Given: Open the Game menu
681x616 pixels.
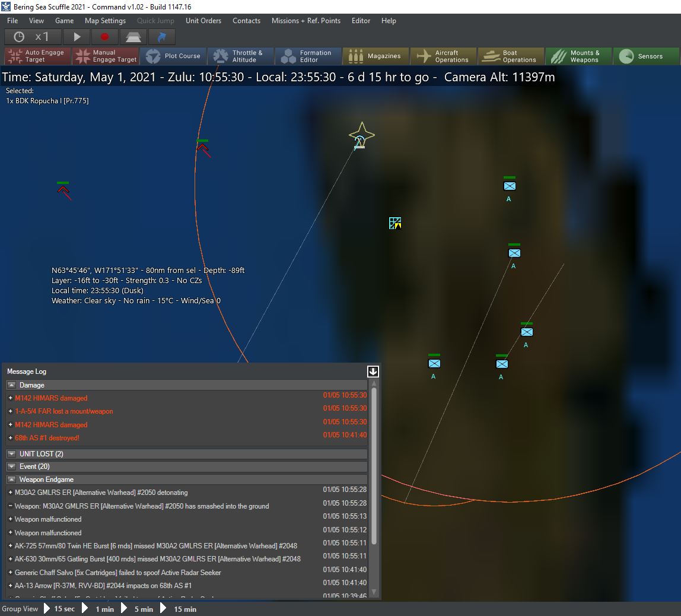Looking at the screenshot, I should pos(64,20).
